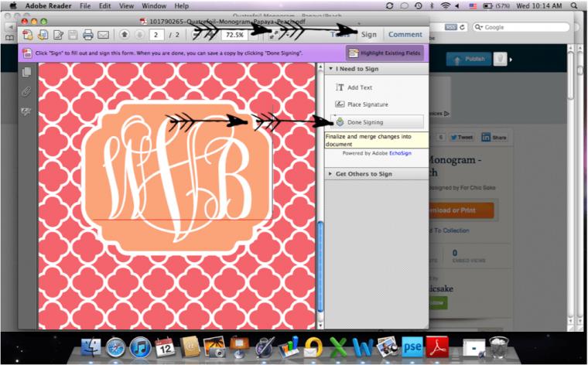Click the Save floppy disk icon
This screenshot has height=365, width=588.
[x=72, y=35]
